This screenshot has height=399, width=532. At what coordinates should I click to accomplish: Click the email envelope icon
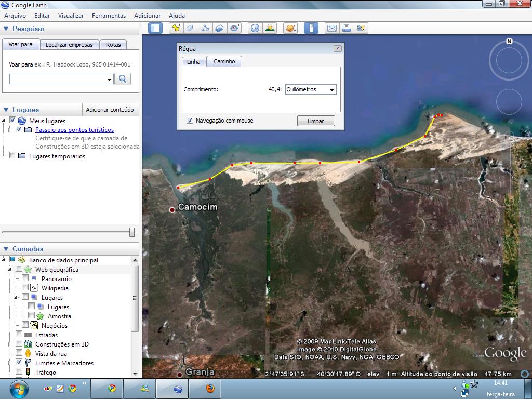click(331, 28)
